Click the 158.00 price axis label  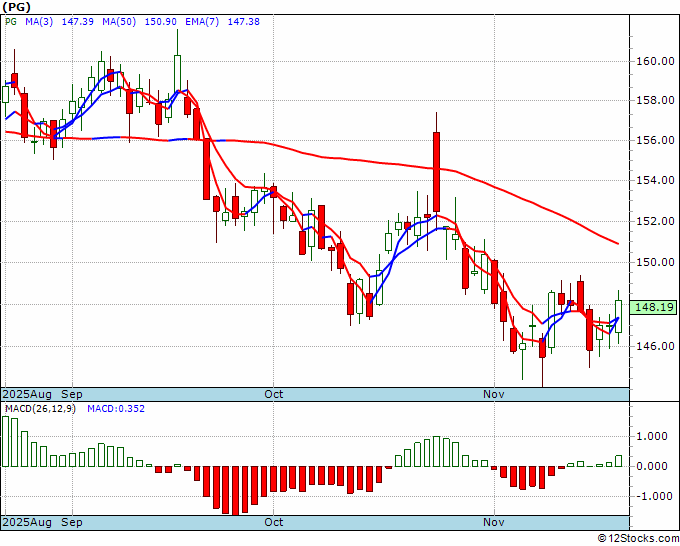point(655,100)
